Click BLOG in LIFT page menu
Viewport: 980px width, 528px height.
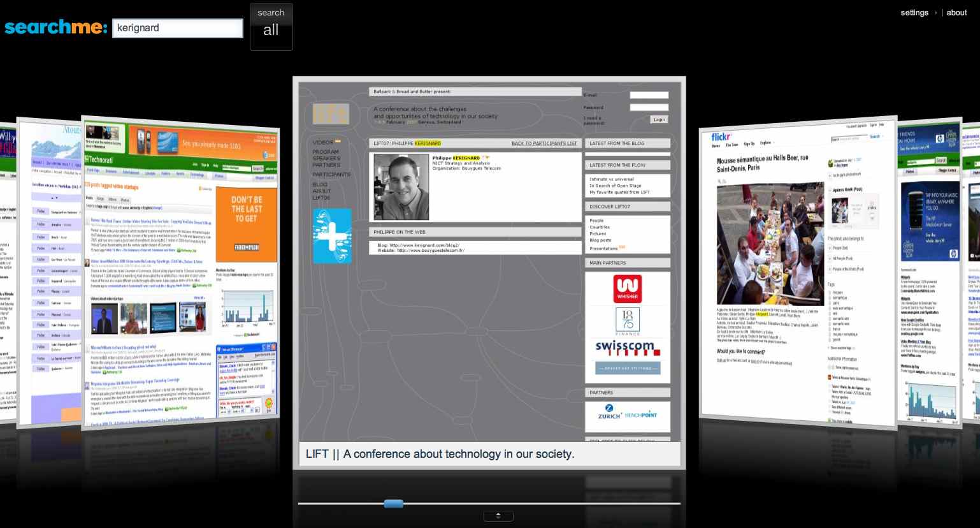[320, 184]
